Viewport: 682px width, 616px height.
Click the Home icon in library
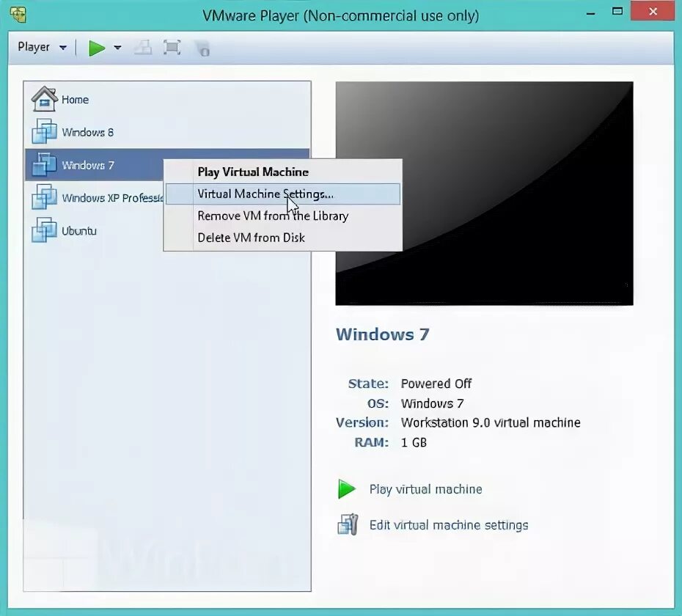44,99
